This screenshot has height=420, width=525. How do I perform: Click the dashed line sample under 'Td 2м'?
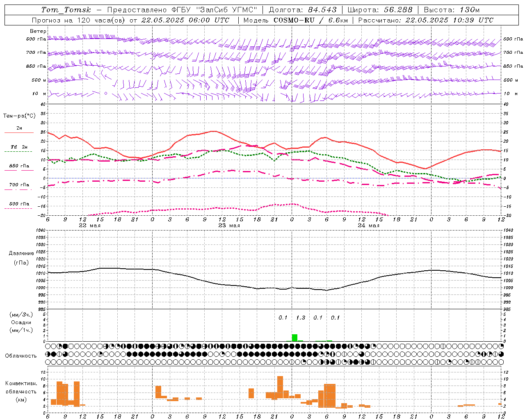[18, 151]
